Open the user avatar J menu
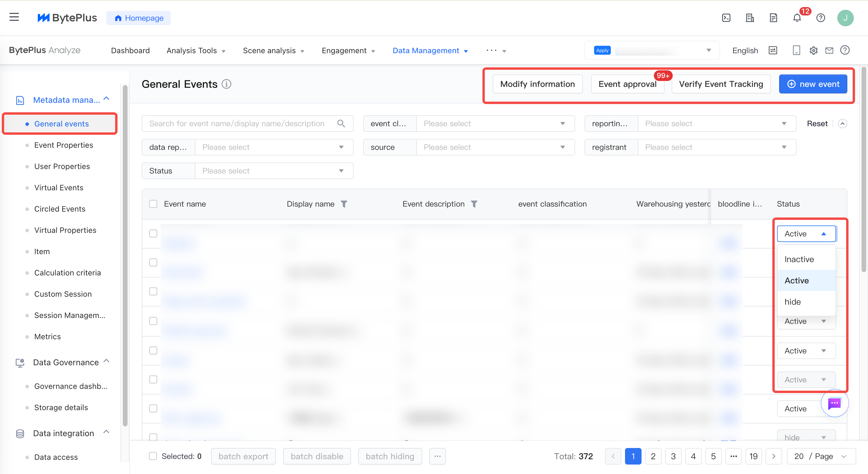 pos(845,18)
